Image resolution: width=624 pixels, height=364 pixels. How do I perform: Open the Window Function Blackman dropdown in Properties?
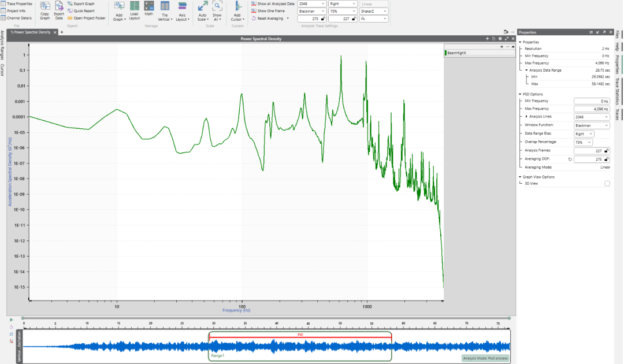(592, 125)
